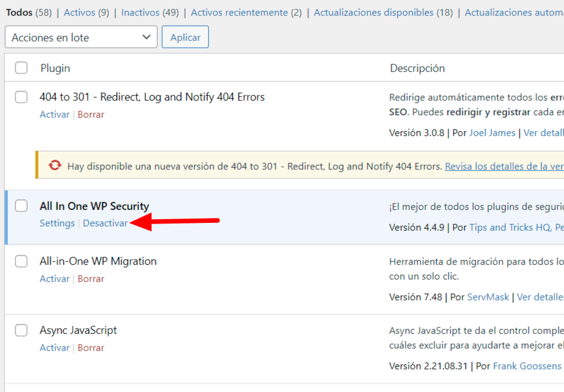Click the All-in-One WP Migration title
The height and width of the screenshot is (392, 564).
(x=98, y=261)
